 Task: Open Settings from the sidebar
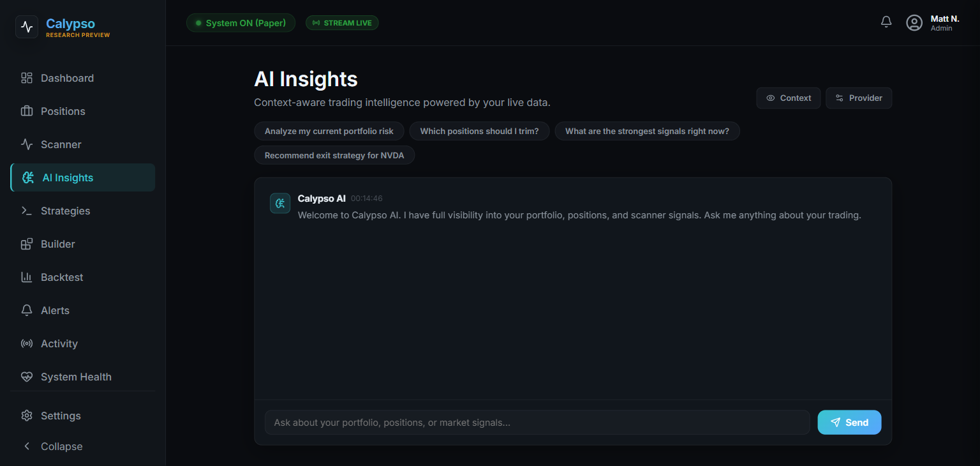click(x=61, y=416)
